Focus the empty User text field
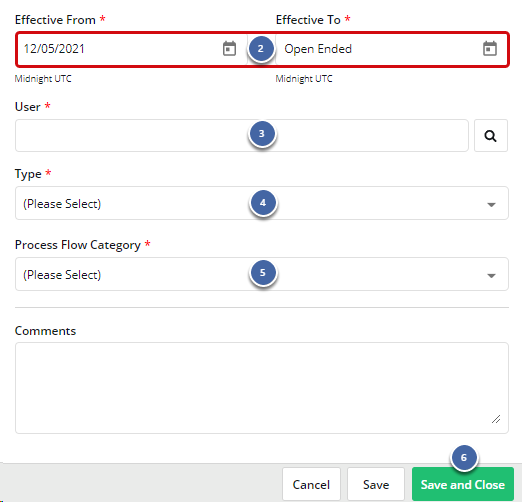This screenshot has height=502, width=522. pos(242,136)
